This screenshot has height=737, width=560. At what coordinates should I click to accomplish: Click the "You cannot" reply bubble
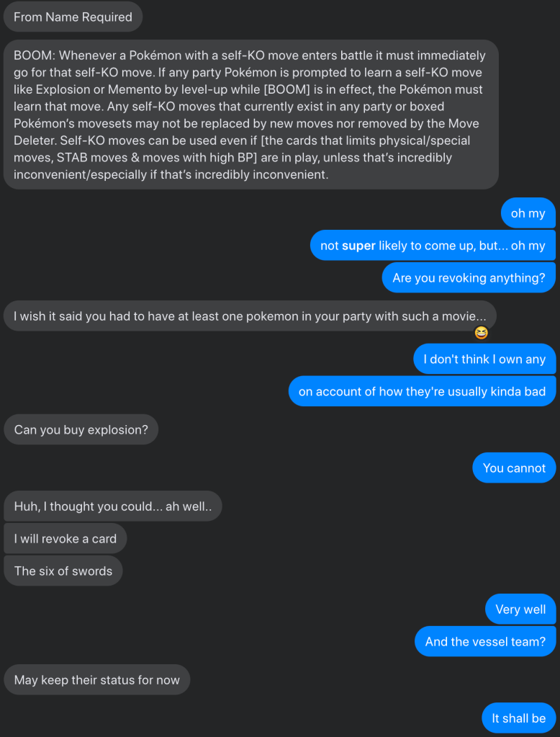[x=514, y=468]
